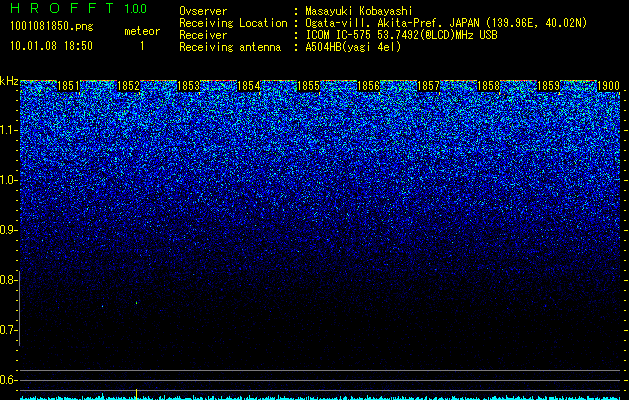
Task: Click the Receiving antenna label
Action: pos(230,47)
